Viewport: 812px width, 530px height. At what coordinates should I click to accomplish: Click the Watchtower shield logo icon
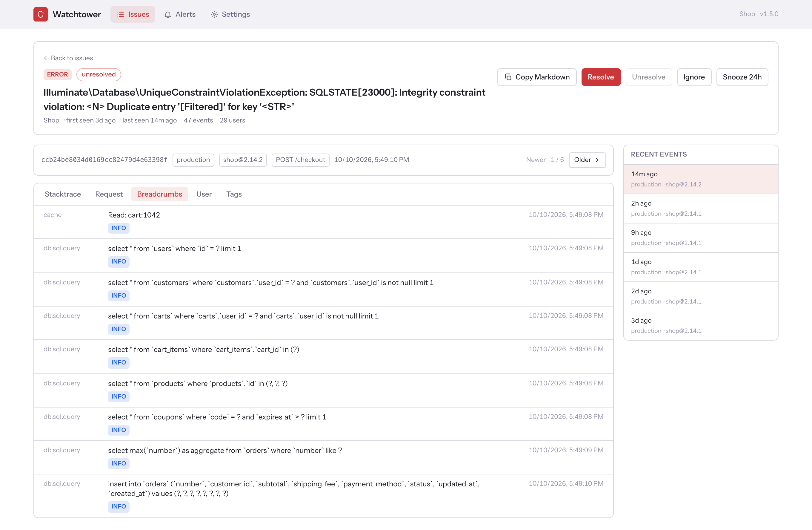click(x=40, y=14)
